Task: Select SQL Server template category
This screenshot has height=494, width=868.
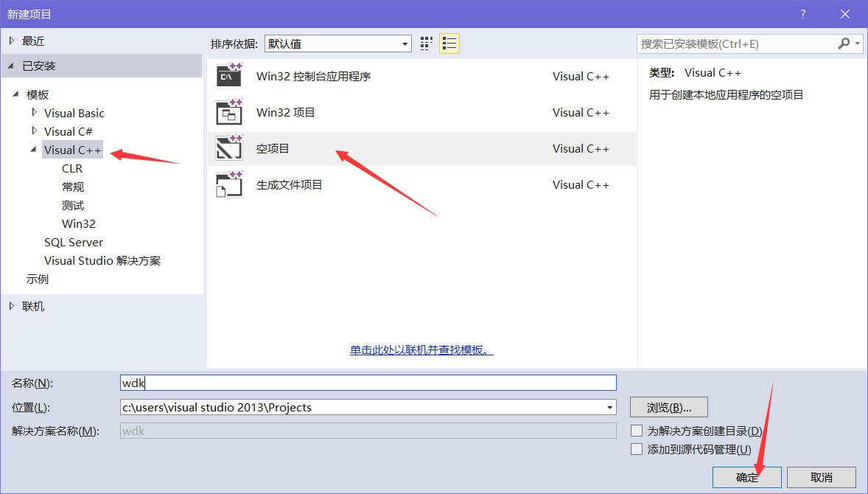Action: tap(74, 242)
